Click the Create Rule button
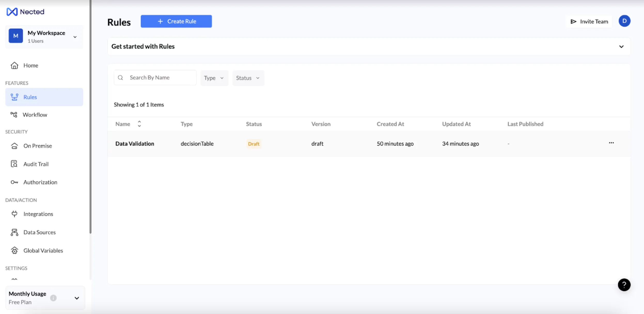 tap(176, 21)
